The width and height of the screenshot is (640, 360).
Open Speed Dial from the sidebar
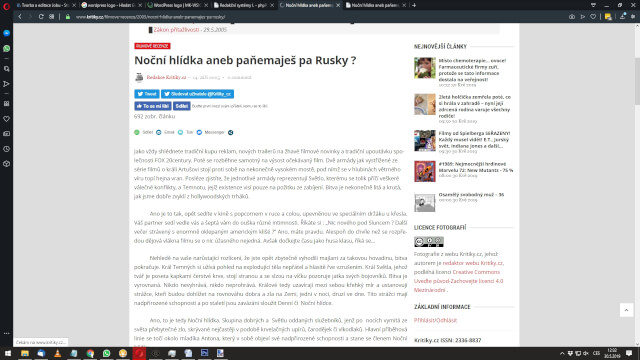click(x=7, y=104)
